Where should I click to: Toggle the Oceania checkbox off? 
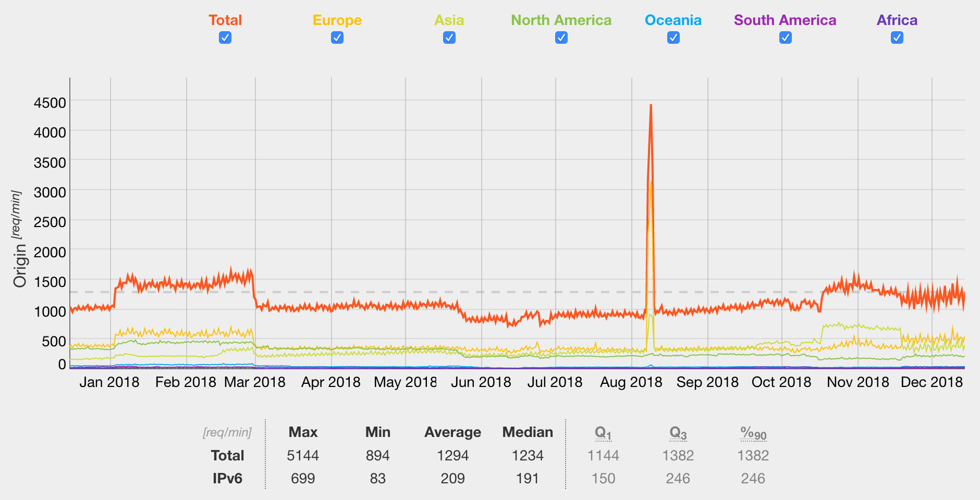673,37
